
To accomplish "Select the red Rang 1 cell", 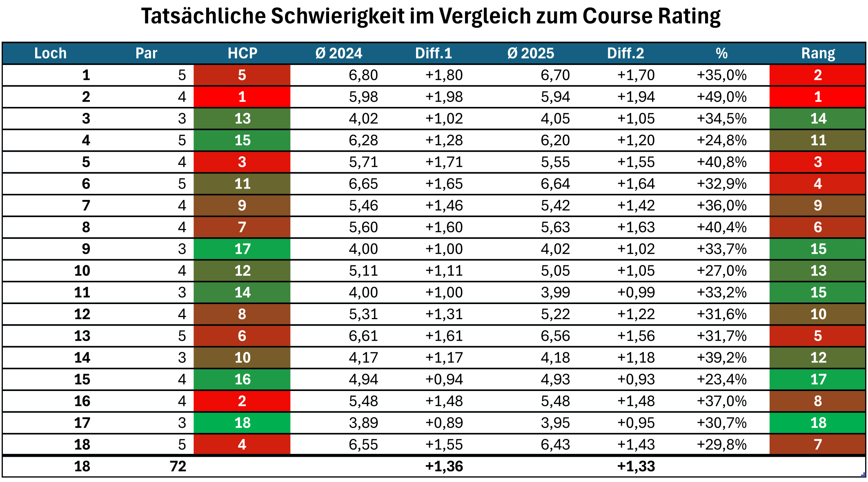I will [817, 97].
